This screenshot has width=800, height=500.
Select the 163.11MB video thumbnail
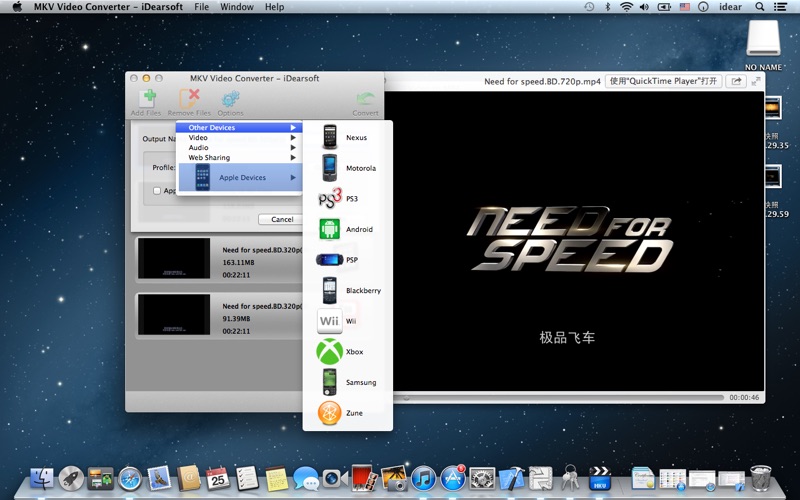point(174,258)
